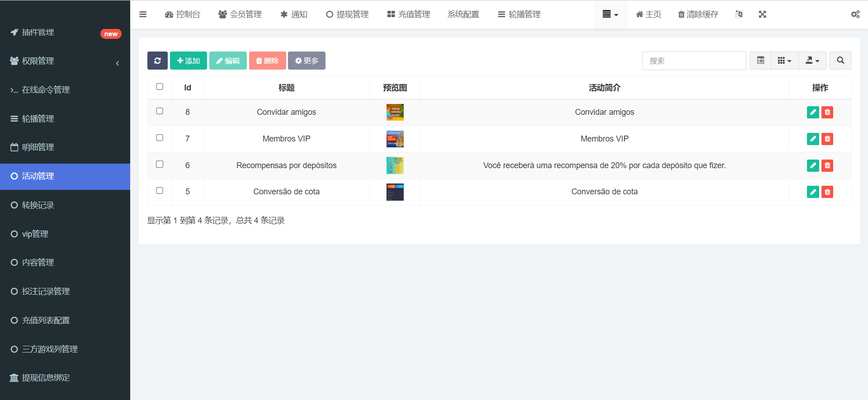Viewport: 868px width, 400px height.
Task: Tick the checkbox for Recompensas por depósitos row
Action: click(160, 165)
